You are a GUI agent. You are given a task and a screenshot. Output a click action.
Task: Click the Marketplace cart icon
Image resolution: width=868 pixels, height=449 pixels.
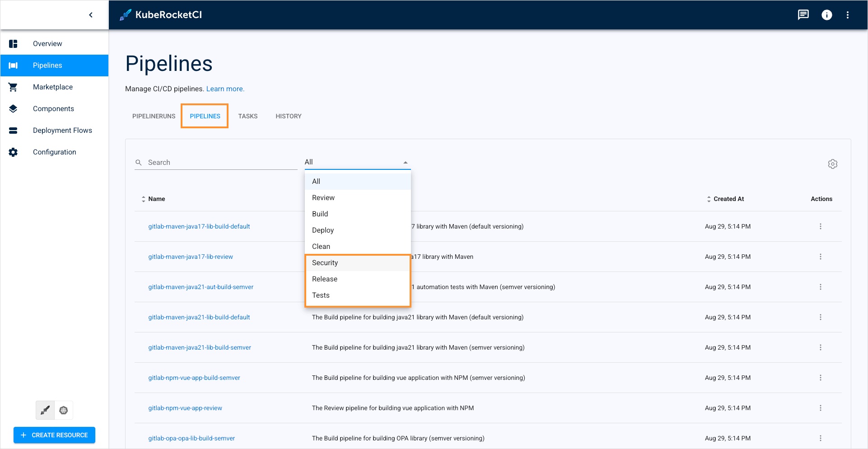13,87
